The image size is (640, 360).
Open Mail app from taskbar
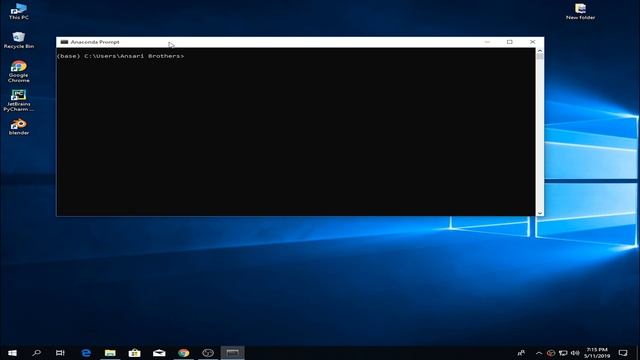(159, 353)
